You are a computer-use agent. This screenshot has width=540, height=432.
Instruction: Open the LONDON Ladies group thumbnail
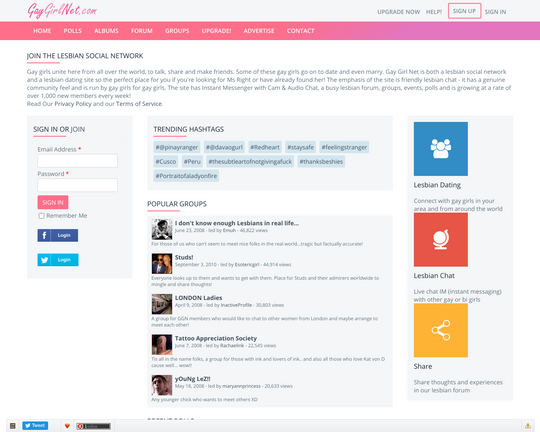[162, 304]
